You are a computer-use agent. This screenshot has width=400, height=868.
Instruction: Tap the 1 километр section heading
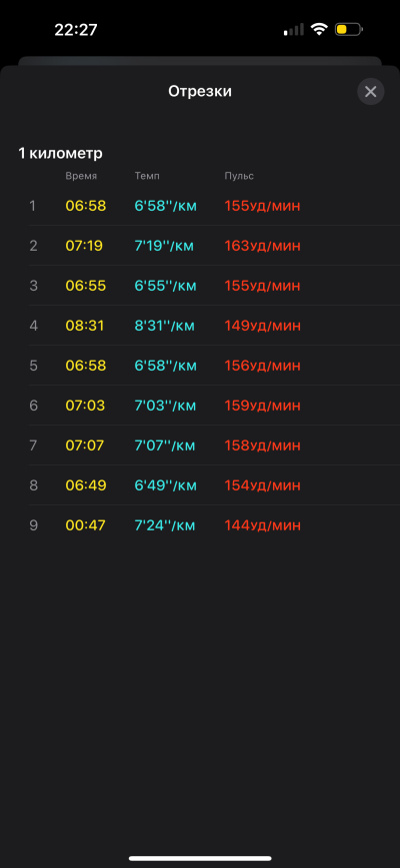[x=60, y=154]
